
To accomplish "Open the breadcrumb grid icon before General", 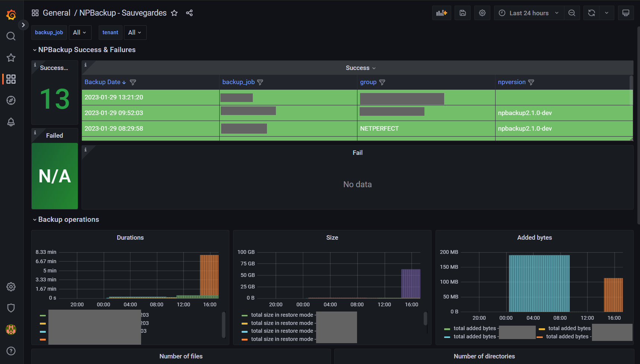I will tap(35, 13).
